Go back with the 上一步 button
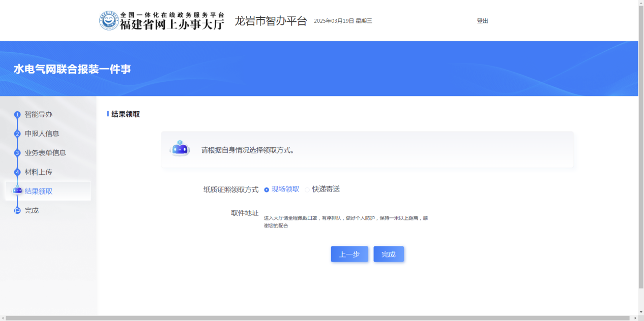 pos(349,254)
